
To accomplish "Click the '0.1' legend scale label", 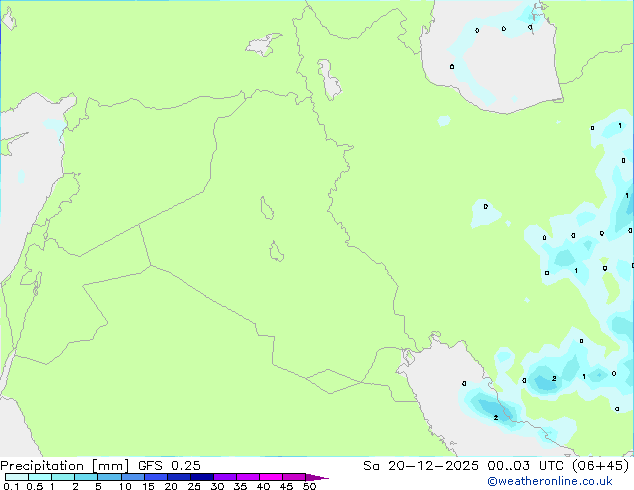I will [11, 486].
